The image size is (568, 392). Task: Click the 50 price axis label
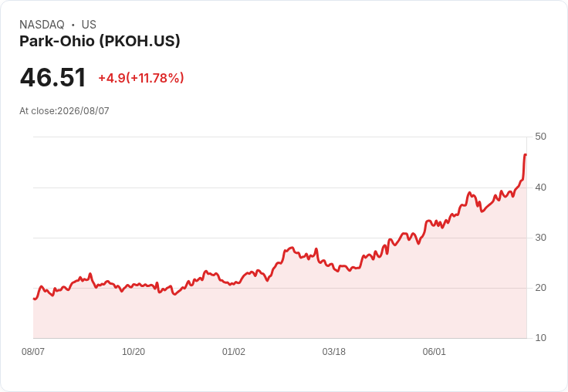click(x=540, y=137)
